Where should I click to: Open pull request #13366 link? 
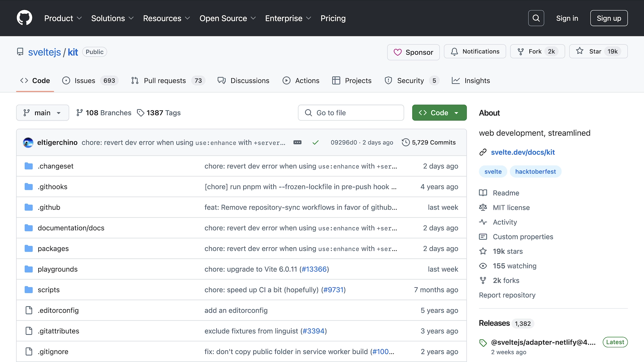(x=314, y=269)
